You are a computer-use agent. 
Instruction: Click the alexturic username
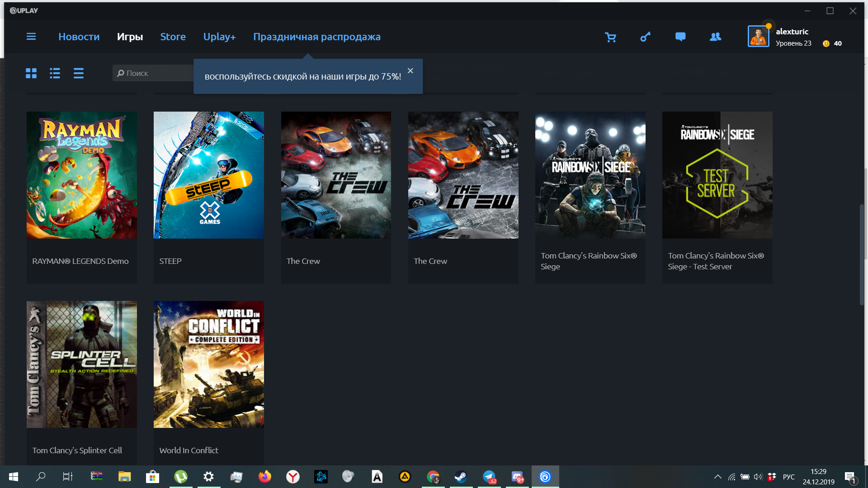click(x=792, y=32)
